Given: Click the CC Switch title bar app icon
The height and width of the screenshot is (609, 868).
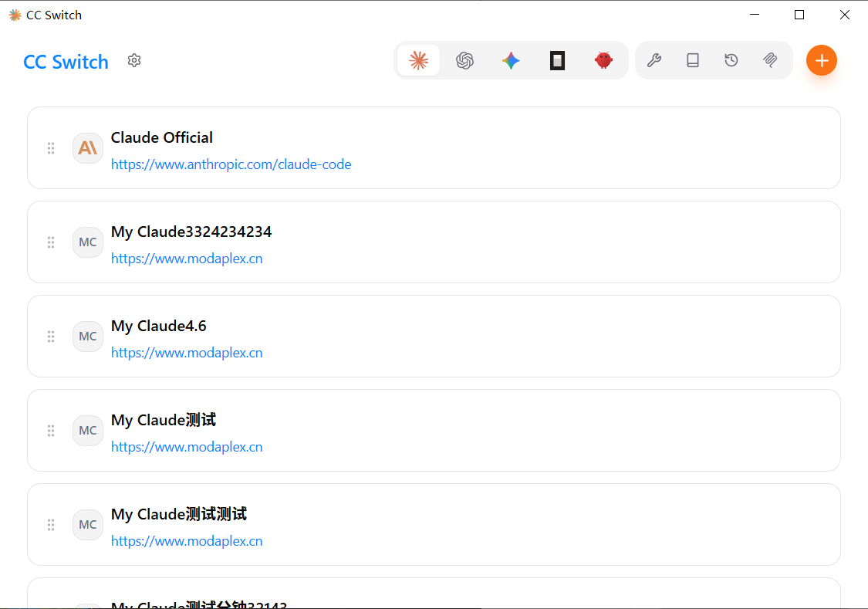Looking at the screenshot, I should (15, 15).
